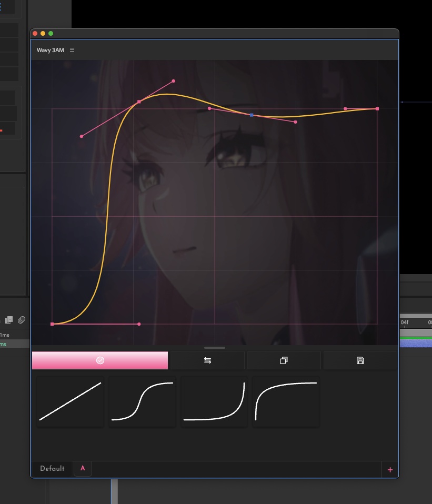432x504 pixels.
Task: Select the blue middle anchor point on curve
Action: (x=252, y=115)
